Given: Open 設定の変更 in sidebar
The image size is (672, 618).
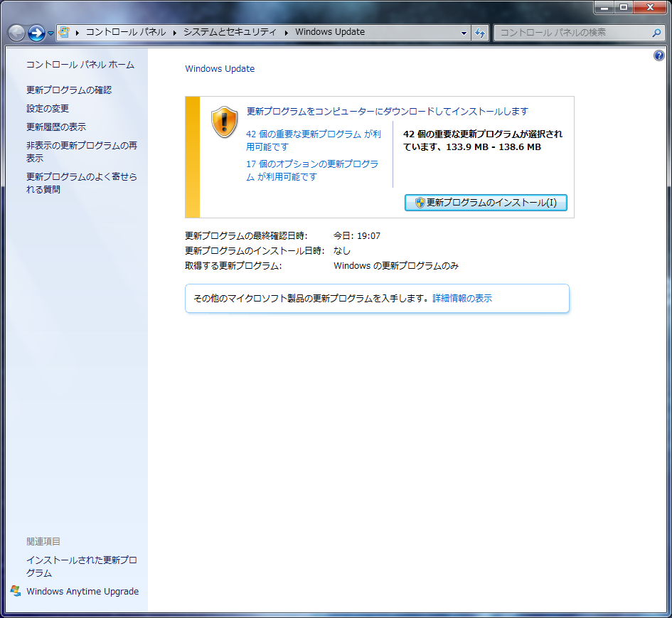Looking at the screenshot, I should coord(48,108).
